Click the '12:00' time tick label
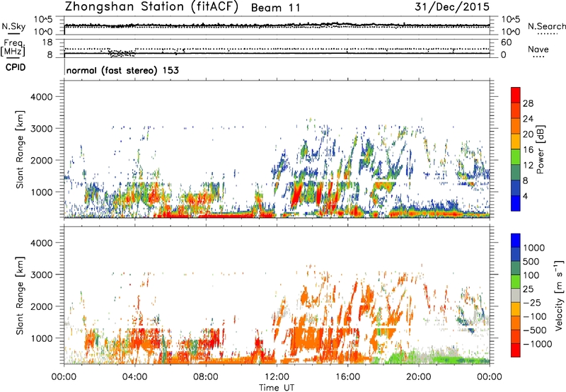The width and height of the screenshot is (566, 392). 277,377
